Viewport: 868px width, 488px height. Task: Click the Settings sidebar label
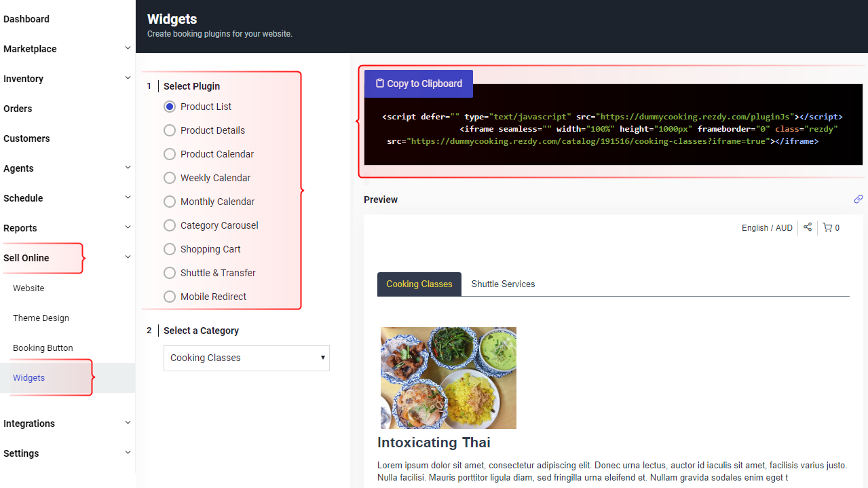click(21, 453)
